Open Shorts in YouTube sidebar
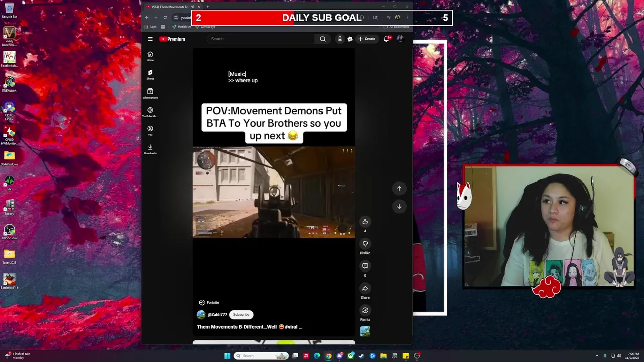Viewport: 644px width, 362px height. (150, 75)
